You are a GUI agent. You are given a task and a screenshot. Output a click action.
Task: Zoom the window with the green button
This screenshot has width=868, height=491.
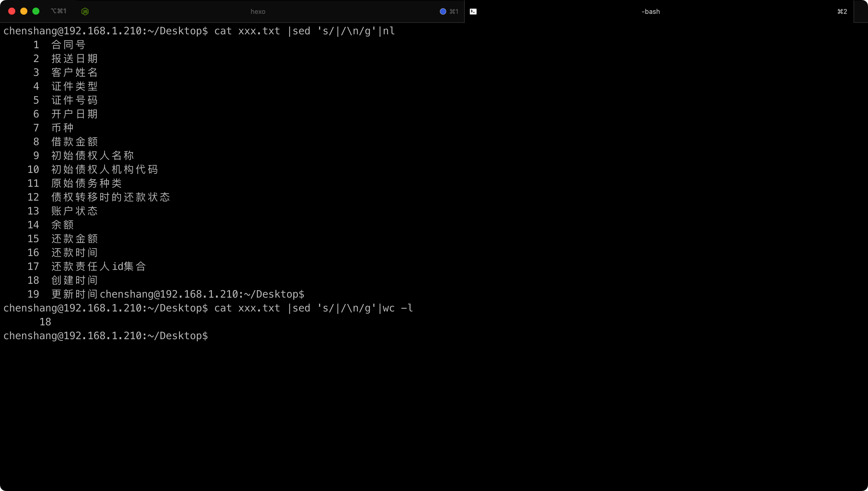(x=36, y=11)
